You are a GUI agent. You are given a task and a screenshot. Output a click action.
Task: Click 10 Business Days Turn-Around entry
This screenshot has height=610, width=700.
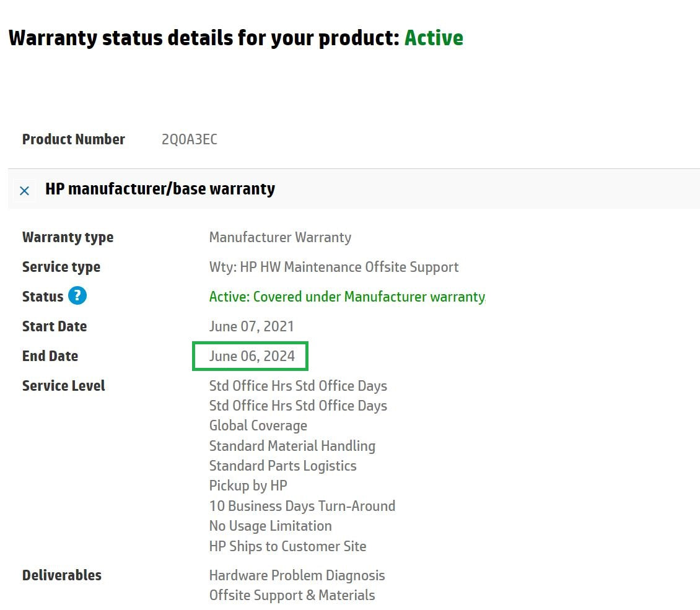pyautogui.click(x=302, y=505)
